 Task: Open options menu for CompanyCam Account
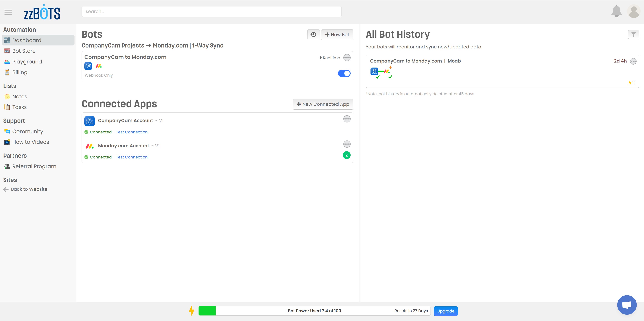[x=347, y=119]
